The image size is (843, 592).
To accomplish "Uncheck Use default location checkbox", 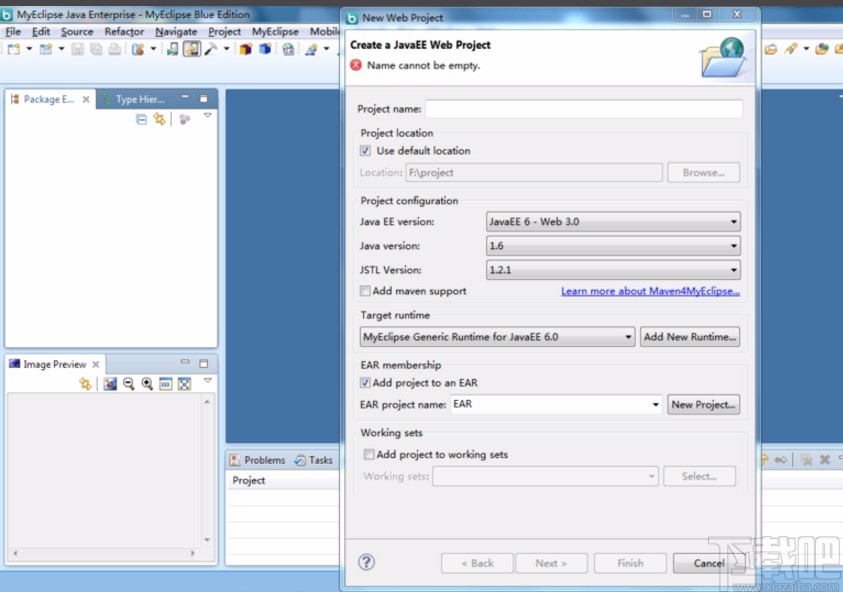I will pyautogui.click(x=365, y=151).
